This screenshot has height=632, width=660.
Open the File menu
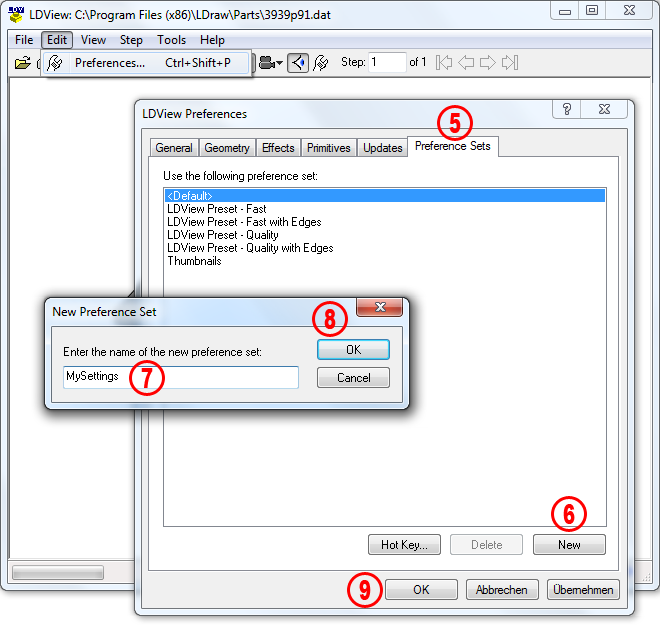pyautogui.click(x=24, y=40)
